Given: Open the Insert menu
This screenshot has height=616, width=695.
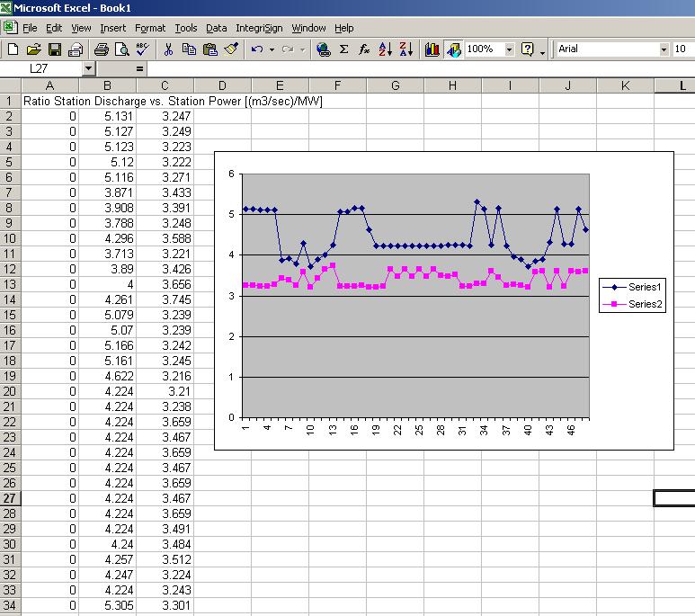Looking at the screenshot, I should (x=112, y=28).
